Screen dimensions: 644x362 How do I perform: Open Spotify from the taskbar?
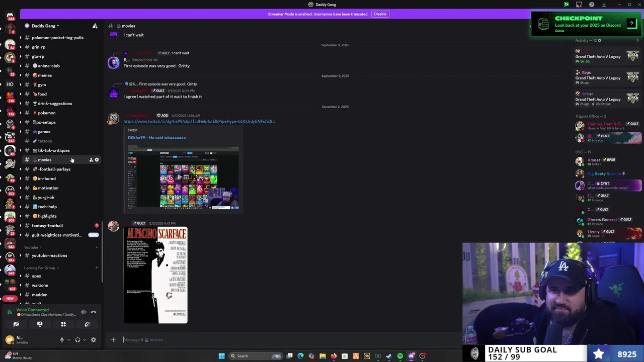click(400, 356)
